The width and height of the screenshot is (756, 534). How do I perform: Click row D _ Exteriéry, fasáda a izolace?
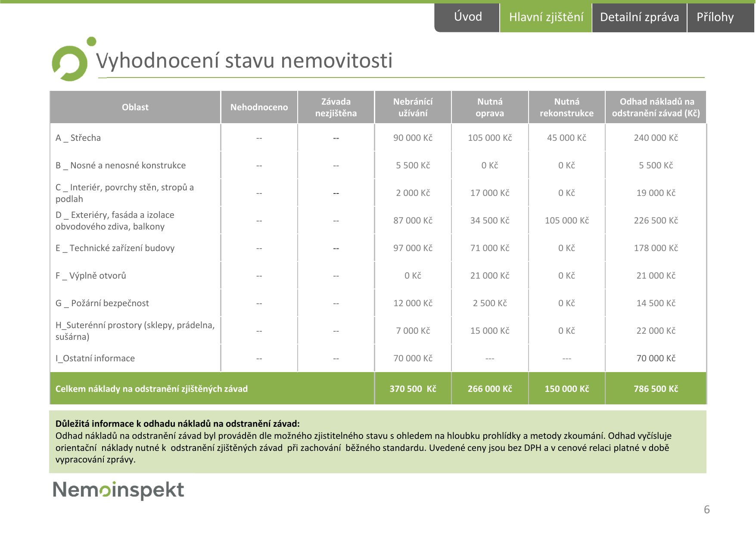(x=115, y=220)
